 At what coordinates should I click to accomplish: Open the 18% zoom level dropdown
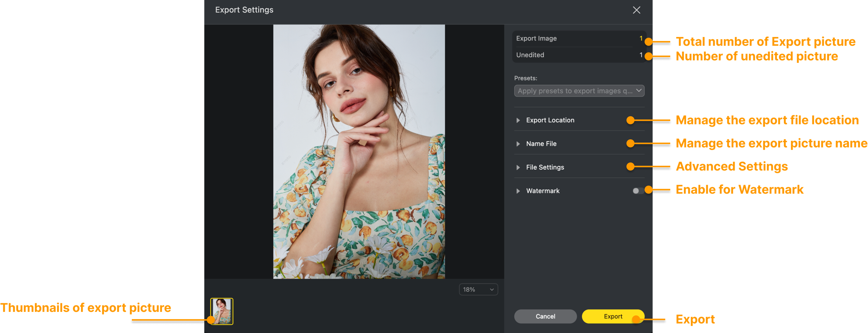478,289
